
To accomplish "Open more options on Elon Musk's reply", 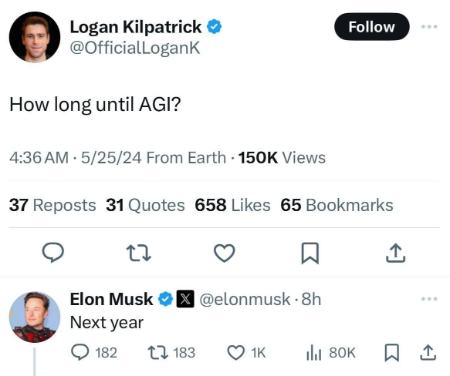I will (429, 299).
